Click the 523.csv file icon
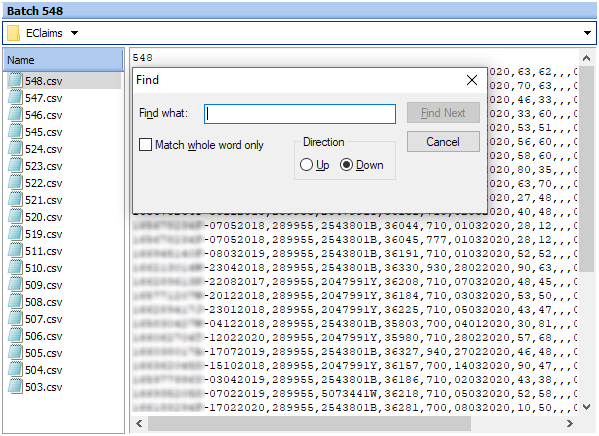The image size is (599, 436). pos(15,165)
